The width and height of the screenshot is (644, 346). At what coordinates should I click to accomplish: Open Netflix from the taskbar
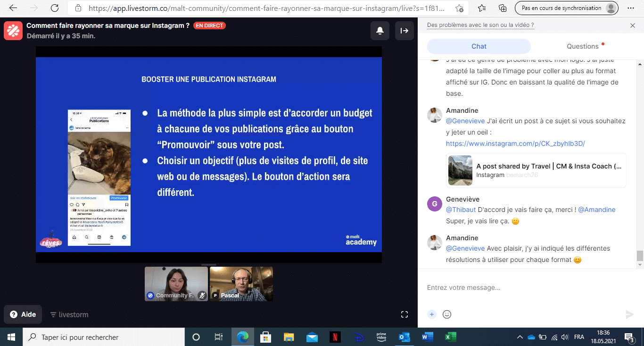point(334,337)
